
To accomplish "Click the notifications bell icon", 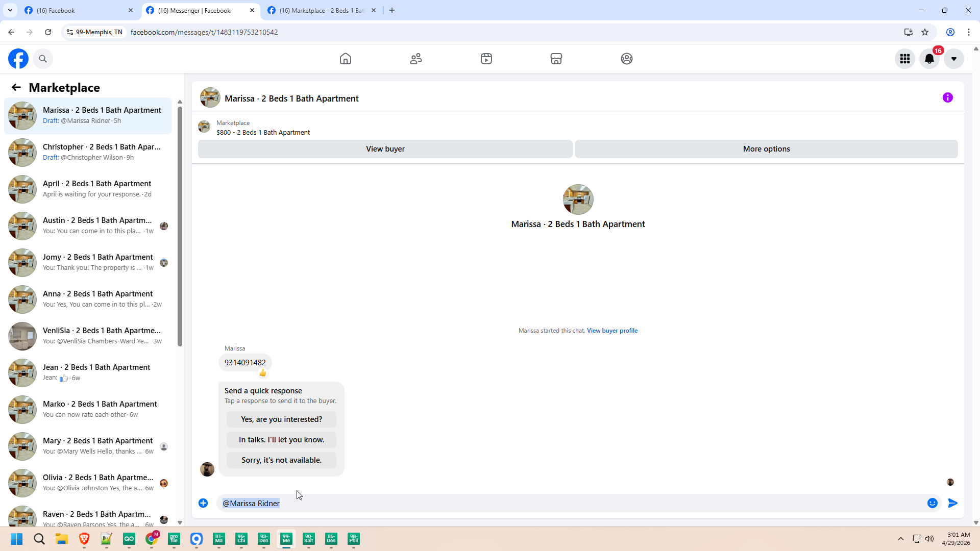I will tap(929, 59).
